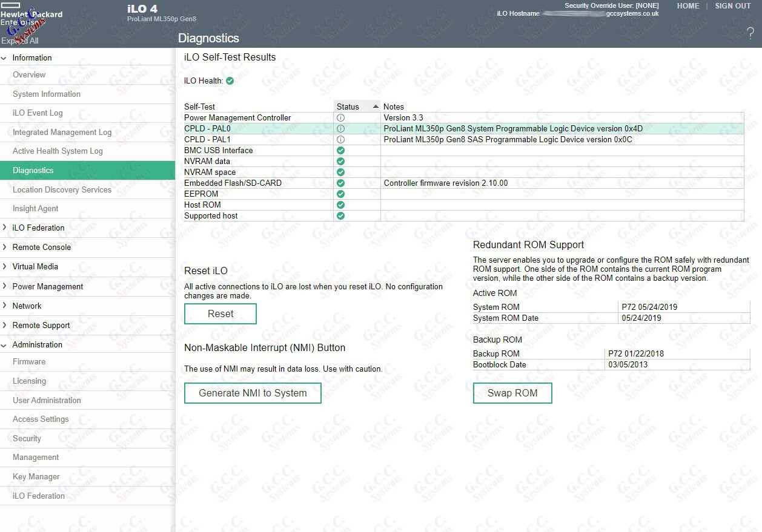
Task: Click Bootblock Date value '03/05/2013'
Action: tap(628, 365)
